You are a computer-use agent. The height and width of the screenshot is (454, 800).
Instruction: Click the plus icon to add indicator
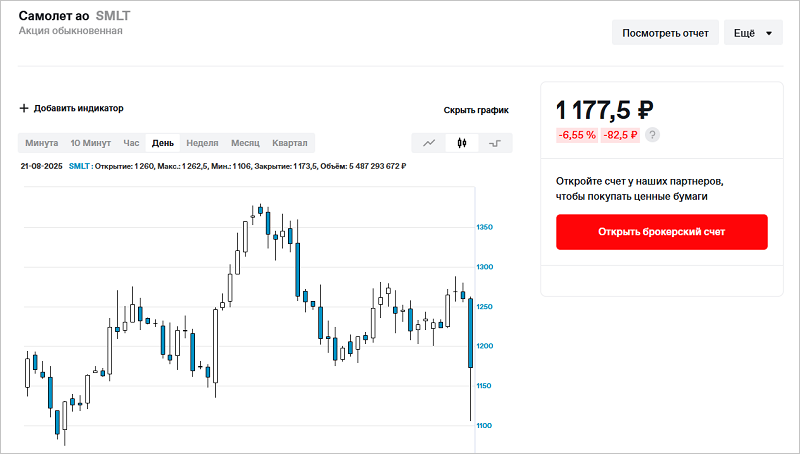pyautogui.click(x=24, y=108)
